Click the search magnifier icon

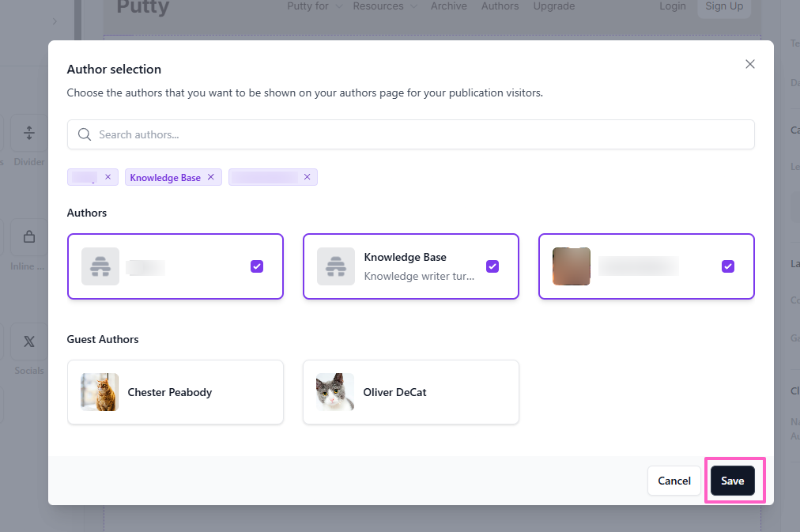tap(85, 134)
